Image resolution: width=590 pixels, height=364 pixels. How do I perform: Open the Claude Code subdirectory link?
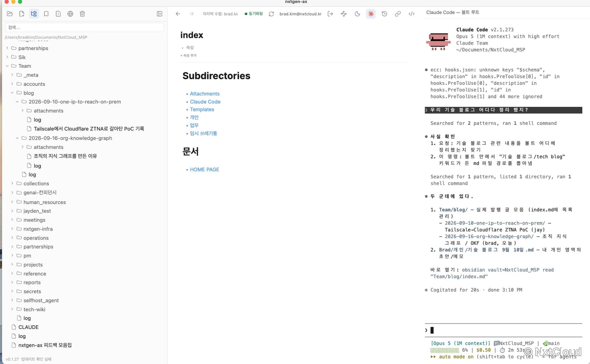pyautogui.click(x=205, y=102)
